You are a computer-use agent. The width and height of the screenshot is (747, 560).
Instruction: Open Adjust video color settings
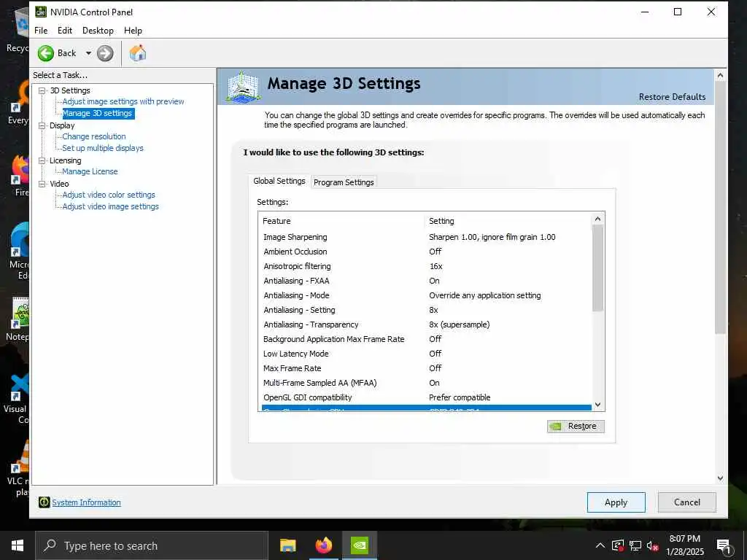[109, 195]
